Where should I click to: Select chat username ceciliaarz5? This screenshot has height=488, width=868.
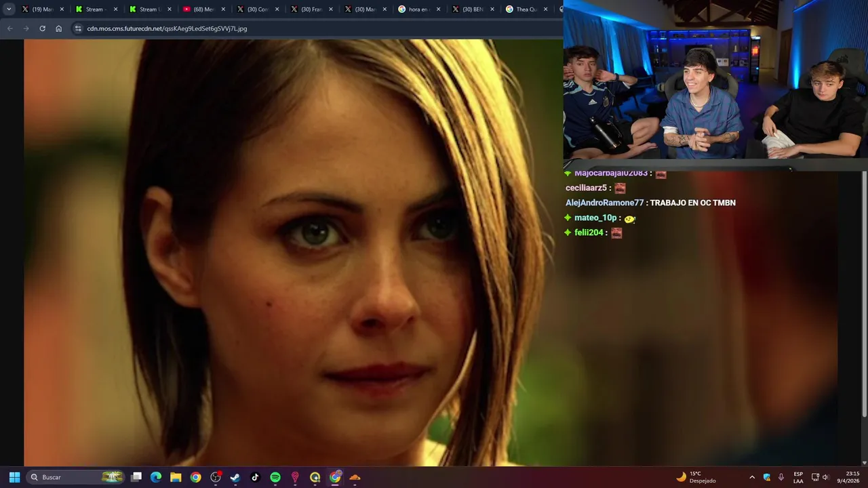[x=586, y=188]
